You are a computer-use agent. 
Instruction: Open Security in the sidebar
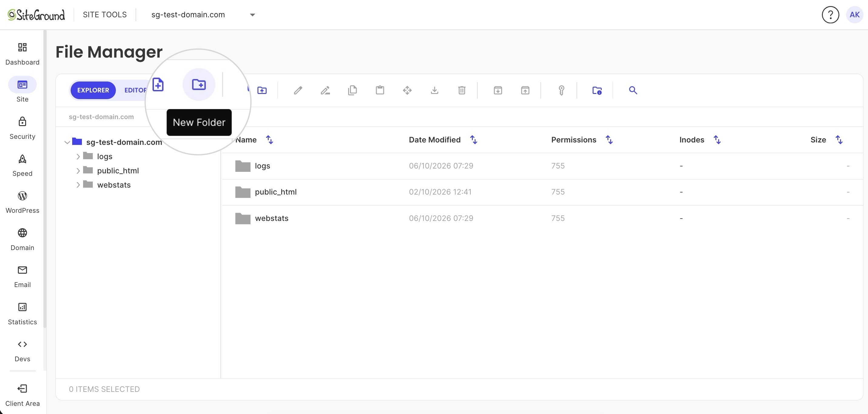[x=22, y=128]
